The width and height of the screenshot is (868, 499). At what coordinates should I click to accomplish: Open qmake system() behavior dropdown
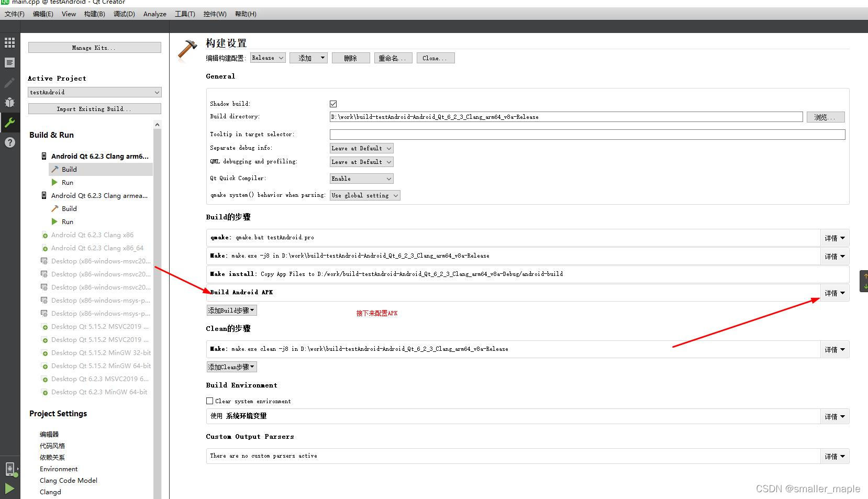pyautogui.click(x=365, y=195)
